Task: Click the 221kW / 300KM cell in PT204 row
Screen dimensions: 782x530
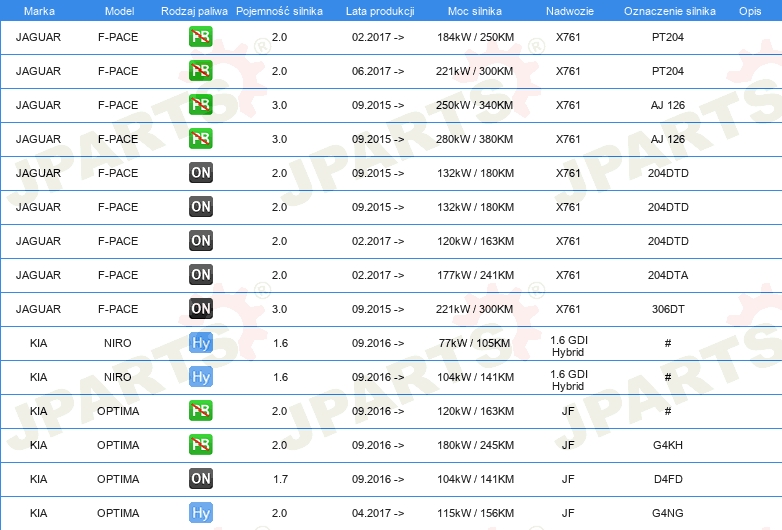Action: [475, 71]
